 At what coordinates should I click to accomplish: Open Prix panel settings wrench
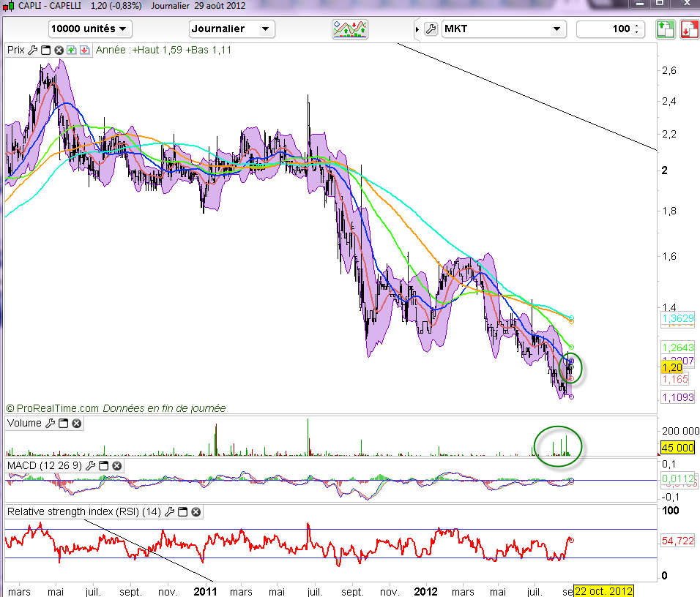32,50
